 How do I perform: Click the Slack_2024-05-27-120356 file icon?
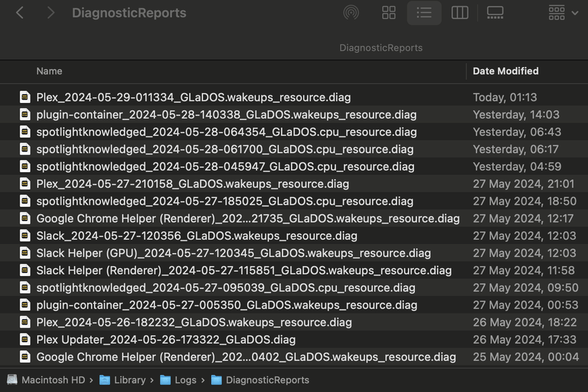click(25, 236)
